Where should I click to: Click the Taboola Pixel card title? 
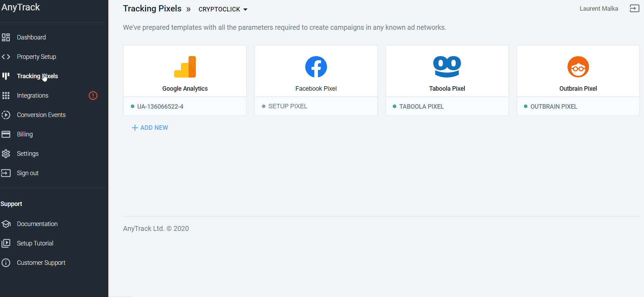(447, 89)
